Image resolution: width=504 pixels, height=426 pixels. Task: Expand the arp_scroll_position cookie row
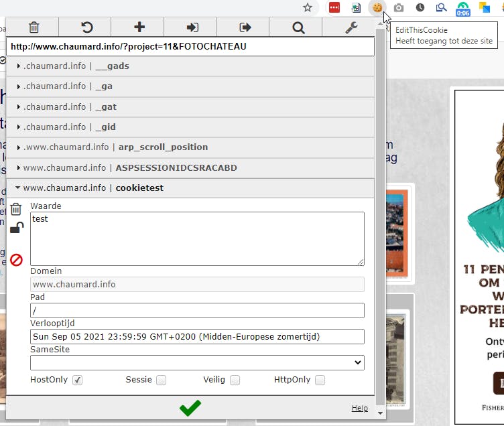(x=190, y=147)
